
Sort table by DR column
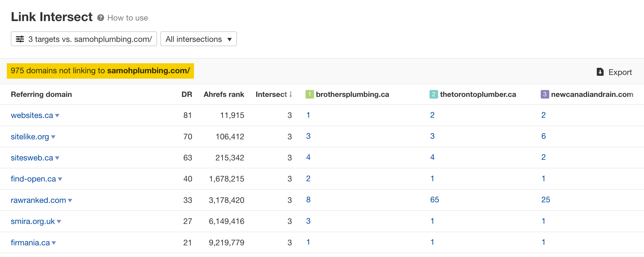coord(187,94)
